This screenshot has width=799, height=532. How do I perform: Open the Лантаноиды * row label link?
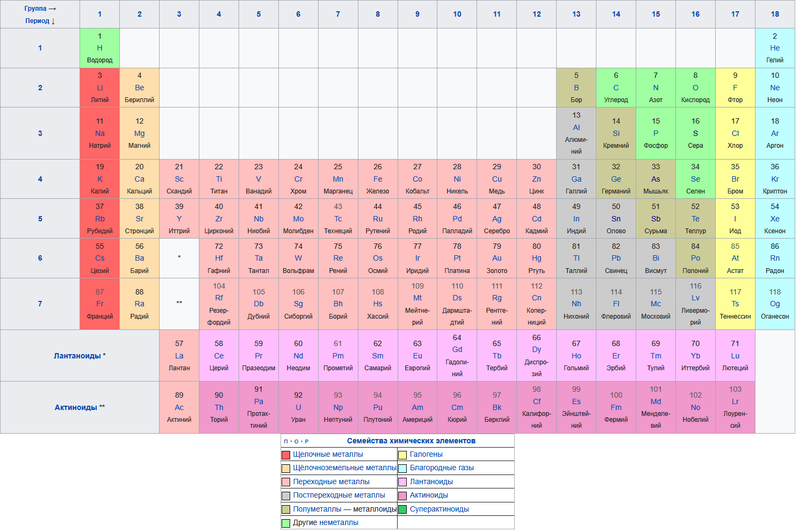tap(77, 356)
